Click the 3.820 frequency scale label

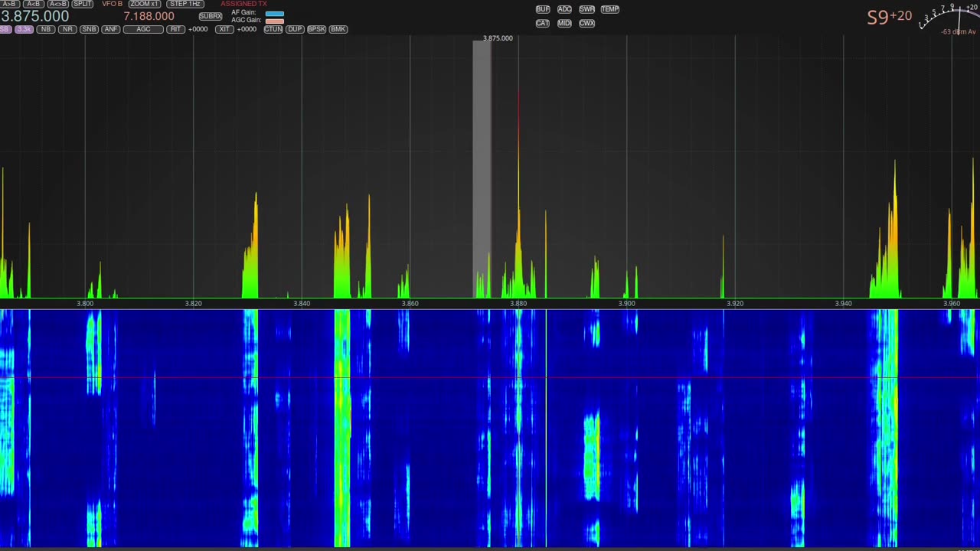coord(194,304)
